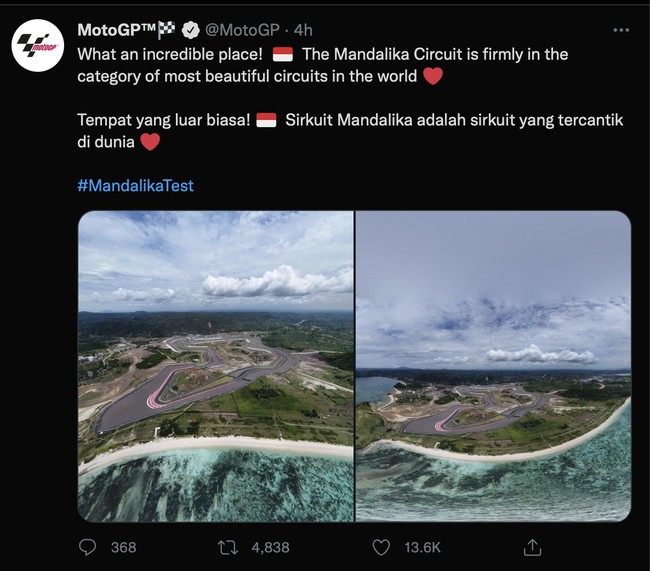Share the tweet via the share icon
Screen dimensions: 650x571
533,547
